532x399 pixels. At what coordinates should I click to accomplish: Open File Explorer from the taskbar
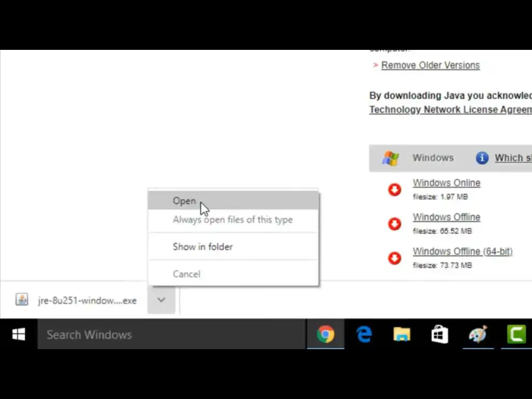pyautogui.click(x=402, y=334)
